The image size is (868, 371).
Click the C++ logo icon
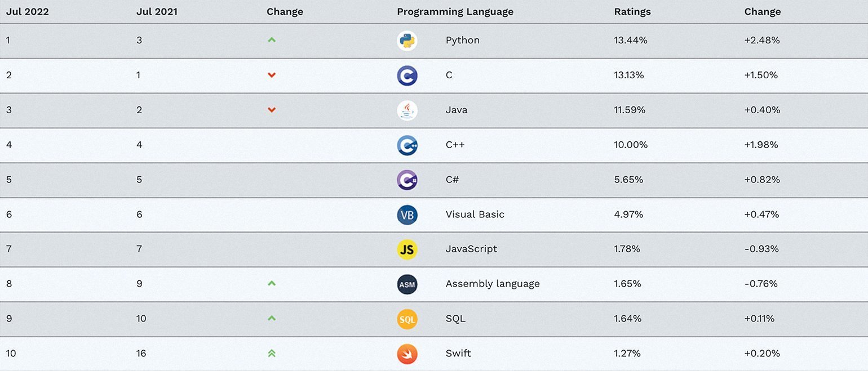click(x=407, y=145)
